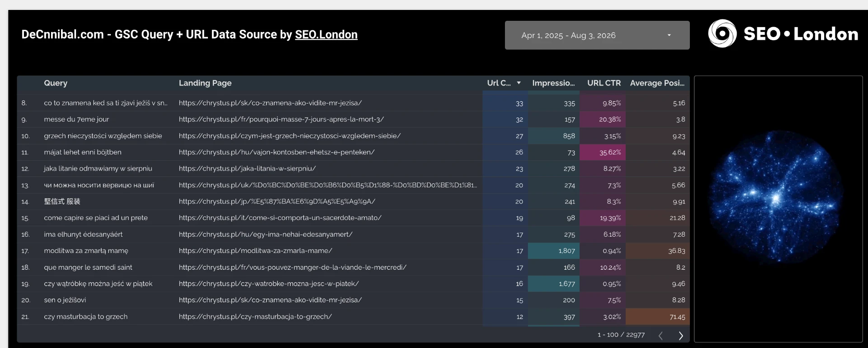Sort by Landing Page column header
868x348 pixels.
pyautogui.click(x=205, y=83)
